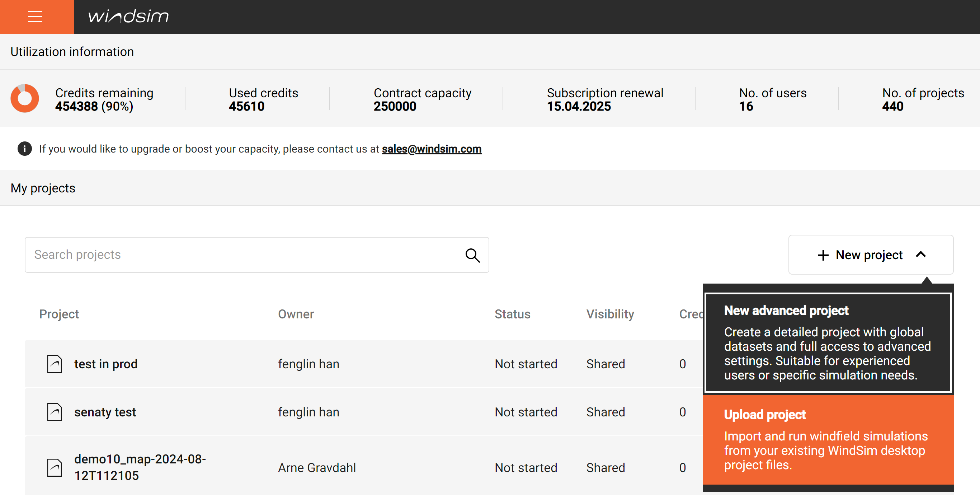Sort by the Project column header
This screenshot has height=495, width=980.
click(x=59, y=314)
